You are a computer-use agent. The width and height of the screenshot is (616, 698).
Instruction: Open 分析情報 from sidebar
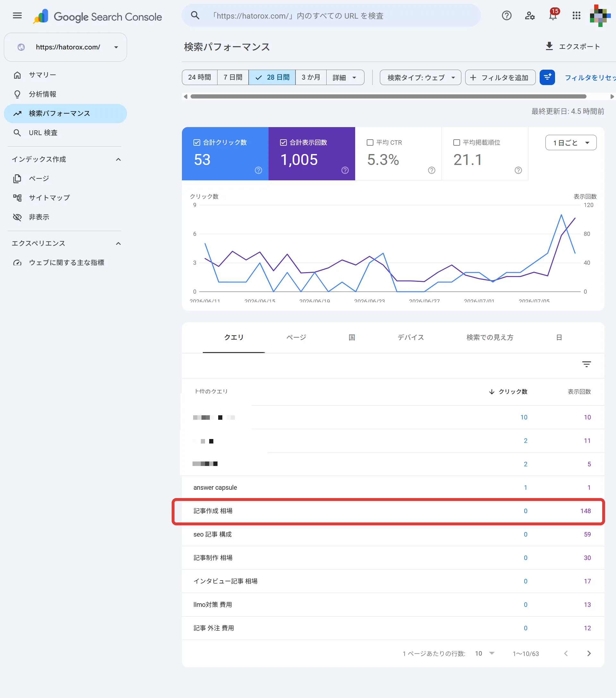(x=65, y=94)
